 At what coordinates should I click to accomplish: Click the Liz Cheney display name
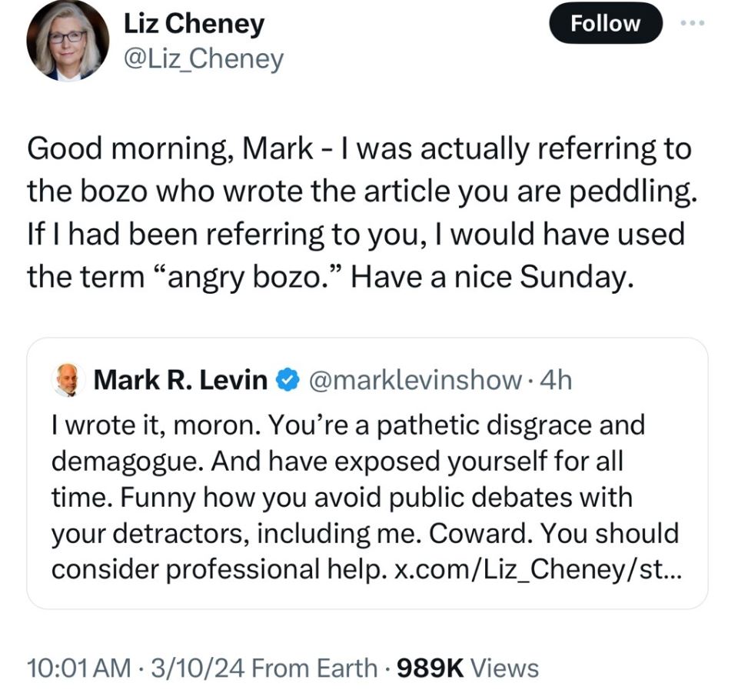tap(194, 24)
